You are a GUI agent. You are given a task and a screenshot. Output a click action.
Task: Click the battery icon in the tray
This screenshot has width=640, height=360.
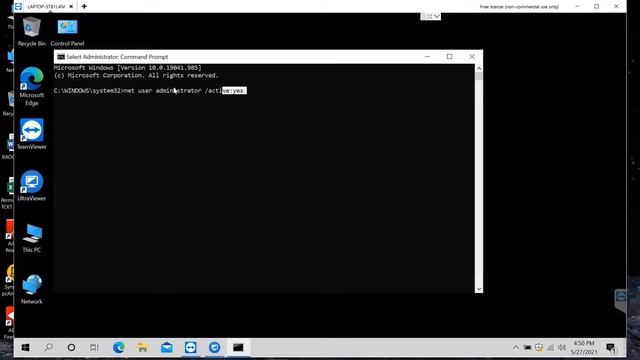click(527, 347)
